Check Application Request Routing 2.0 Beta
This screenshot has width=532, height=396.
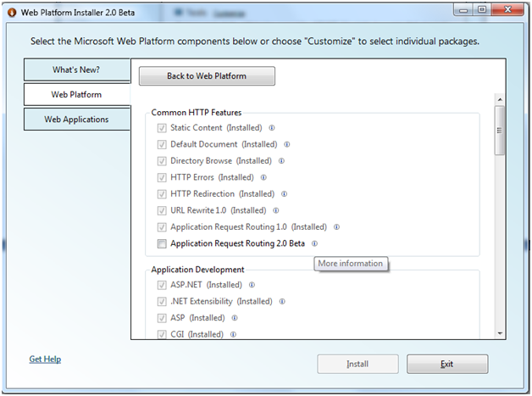point(162,243)
